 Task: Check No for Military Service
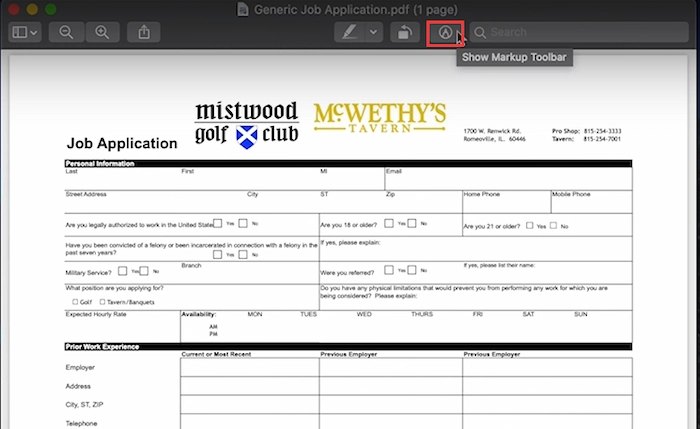click(144, 271)
